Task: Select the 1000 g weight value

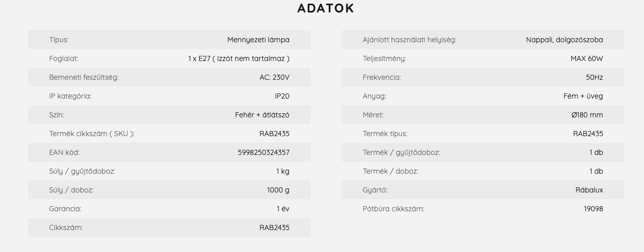Action: coord(278,190)
